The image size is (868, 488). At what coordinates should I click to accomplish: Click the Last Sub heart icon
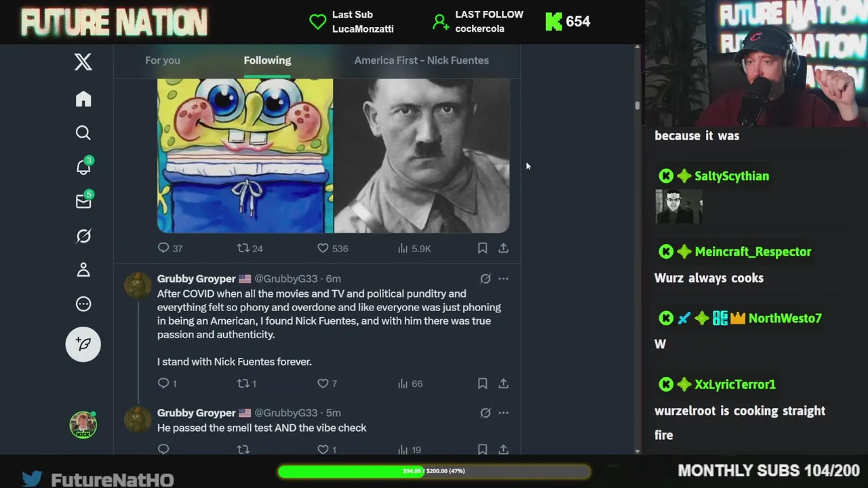click(x=317, y=22)
